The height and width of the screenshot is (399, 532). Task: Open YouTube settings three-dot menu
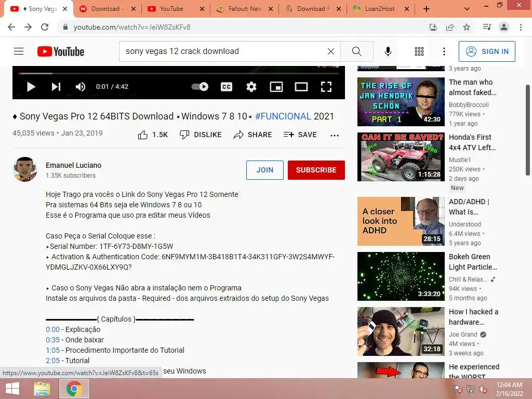click(x=444, y=51)
